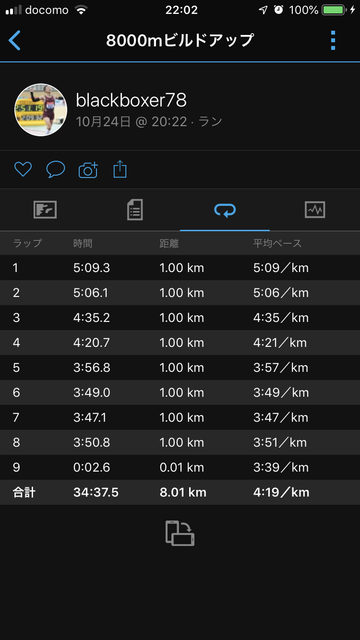Go back with the blue back arrow
This screenshot has height=640, width=360.
click(x=14, y=40)
